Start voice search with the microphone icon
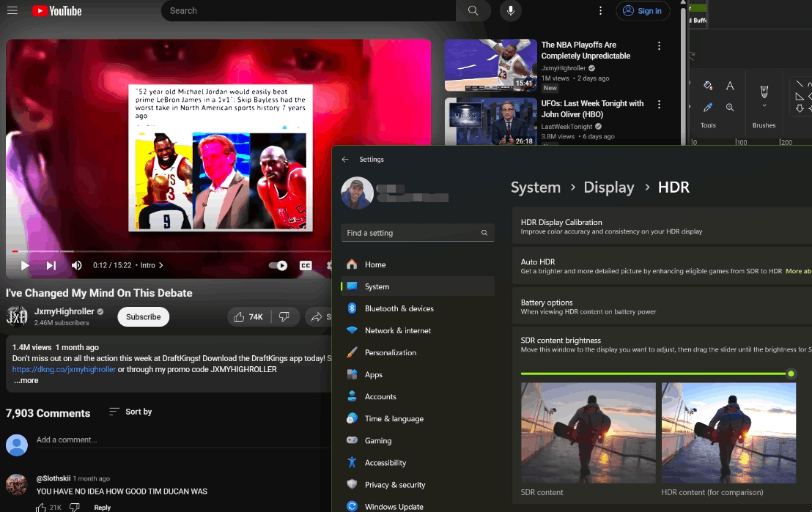This screenshot has width=812, height=512. pyautogui.click(x=511, y=10)
